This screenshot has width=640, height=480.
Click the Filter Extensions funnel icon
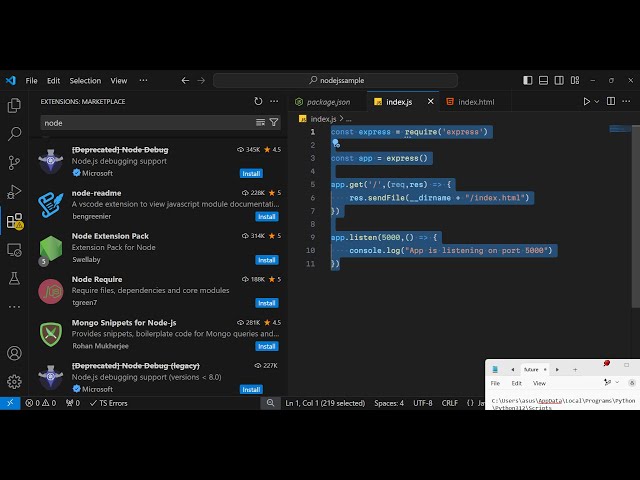274,122
